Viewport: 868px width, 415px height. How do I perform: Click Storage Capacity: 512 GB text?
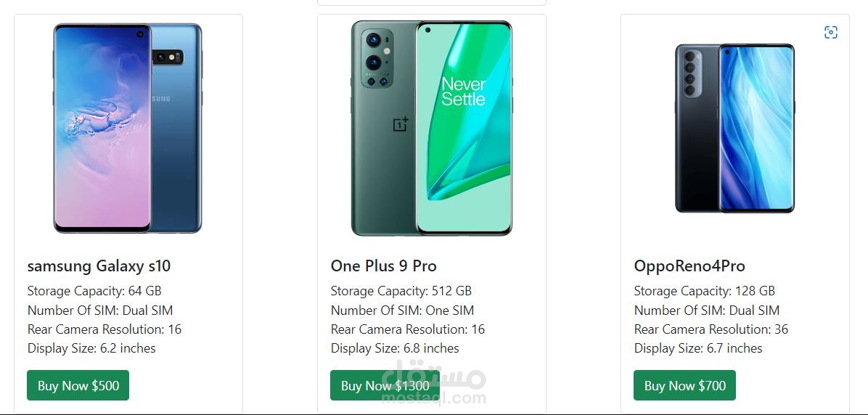coord(401,291)
